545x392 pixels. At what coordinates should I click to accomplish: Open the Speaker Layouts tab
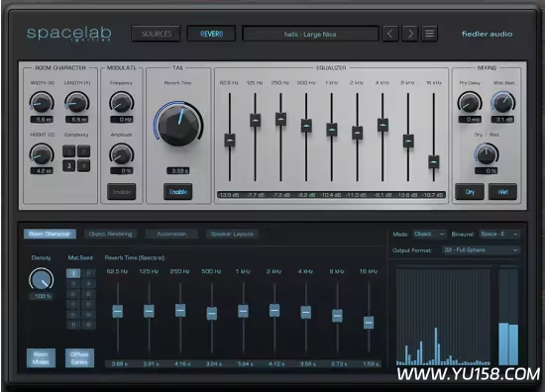point(232,234)
